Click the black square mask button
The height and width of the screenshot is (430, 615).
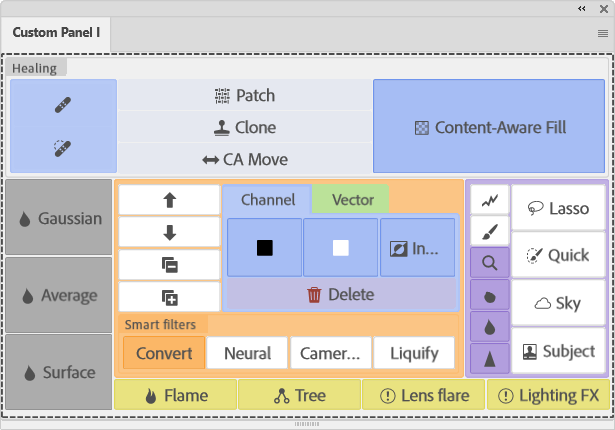point(265,248)
